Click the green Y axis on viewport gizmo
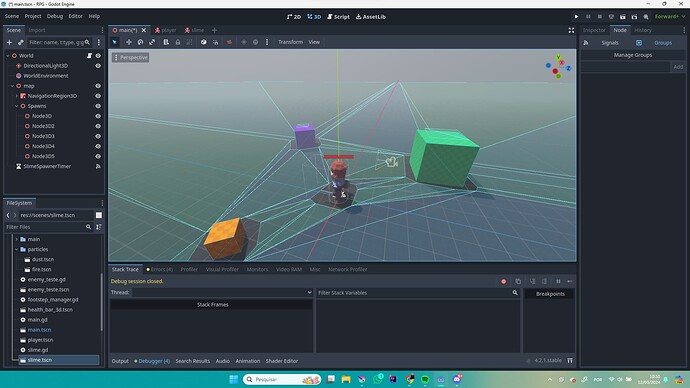This screenshot has width=690, height=388. 558,58
